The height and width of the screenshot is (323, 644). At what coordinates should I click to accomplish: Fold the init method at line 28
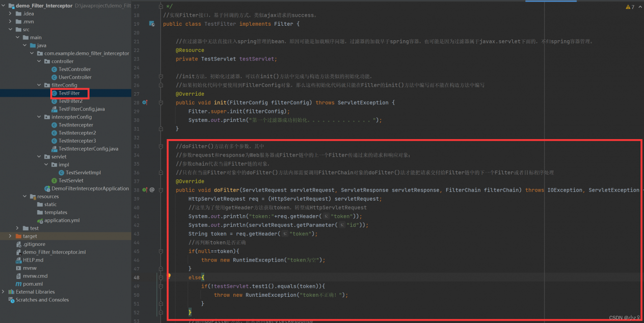tap(160, 102)
